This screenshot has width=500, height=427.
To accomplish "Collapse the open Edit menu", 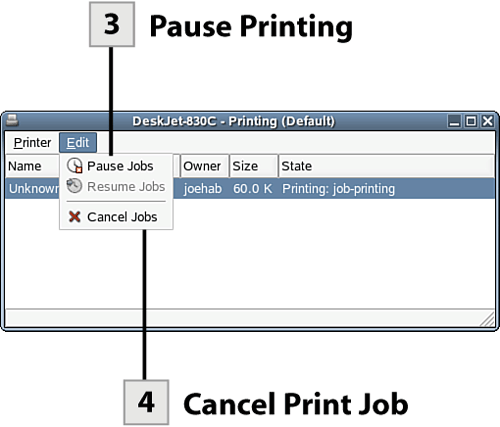I will point(78,143).
